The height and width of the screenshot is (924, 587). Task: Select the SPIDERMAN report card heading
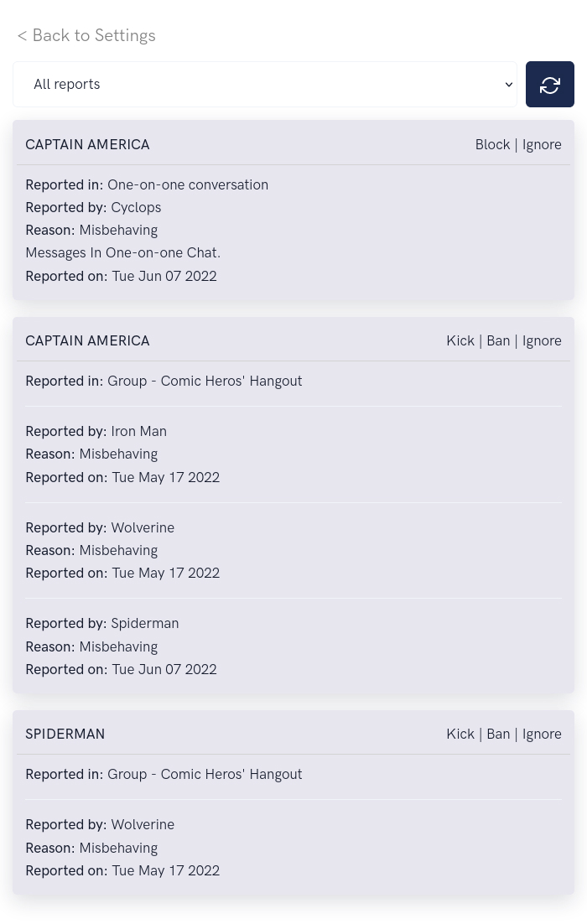click(65, 734)
